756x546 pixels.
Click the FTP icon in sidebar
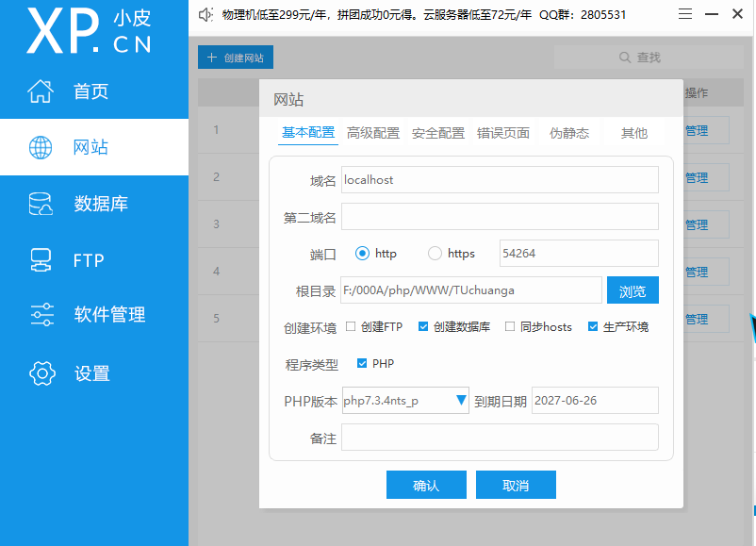click(41, 259)
